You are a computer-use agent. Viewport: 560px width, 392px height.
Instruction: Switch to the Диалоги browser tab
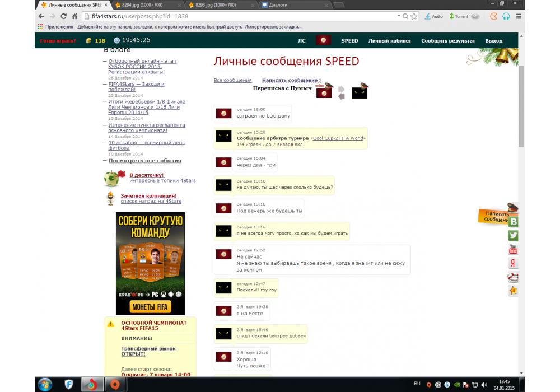pyautogui.click(x=290, y=5)
